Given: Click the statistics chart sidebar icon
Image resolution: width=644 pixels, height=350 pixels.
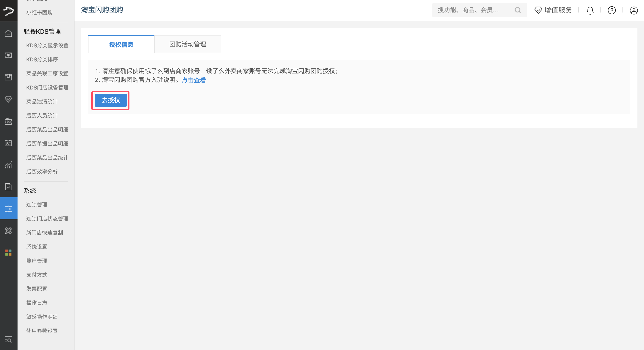Looking at the screenshot, I should 9,165.
